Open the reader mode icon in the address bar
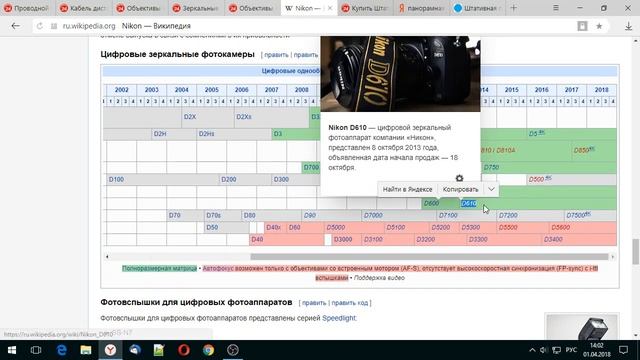 pos(582,26)
